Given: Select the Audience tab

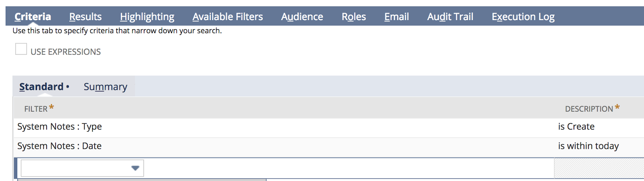Looking at the screenshot, I should click(302, 17).
